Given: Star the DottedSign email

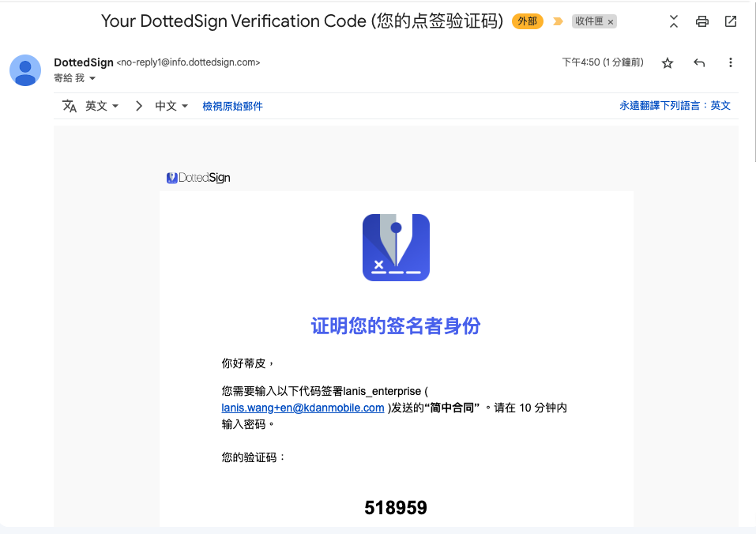Looking at the screenshot, I should [x=668, y=62].
